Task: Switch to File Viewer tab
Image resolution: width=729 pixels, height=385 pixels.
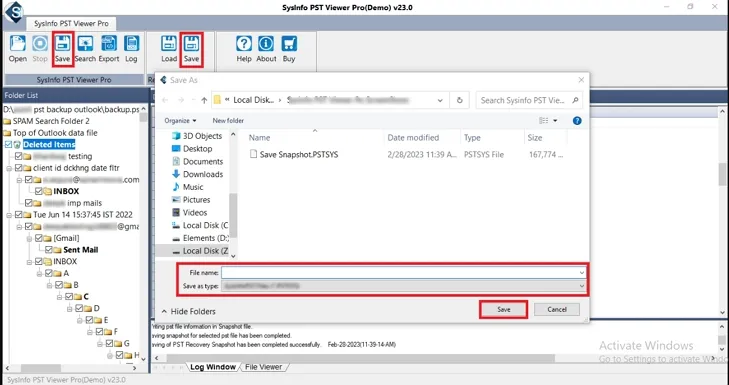Action: [264, 367]
